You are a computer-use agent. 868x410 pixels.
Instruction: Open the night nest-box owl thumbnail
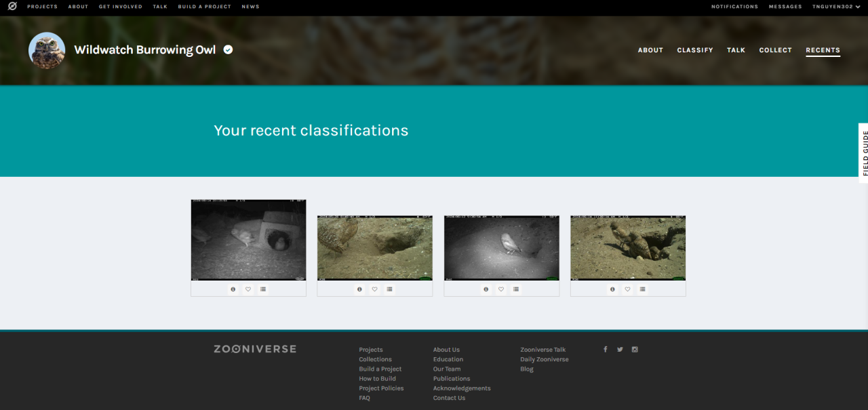(x=248, y=240)
